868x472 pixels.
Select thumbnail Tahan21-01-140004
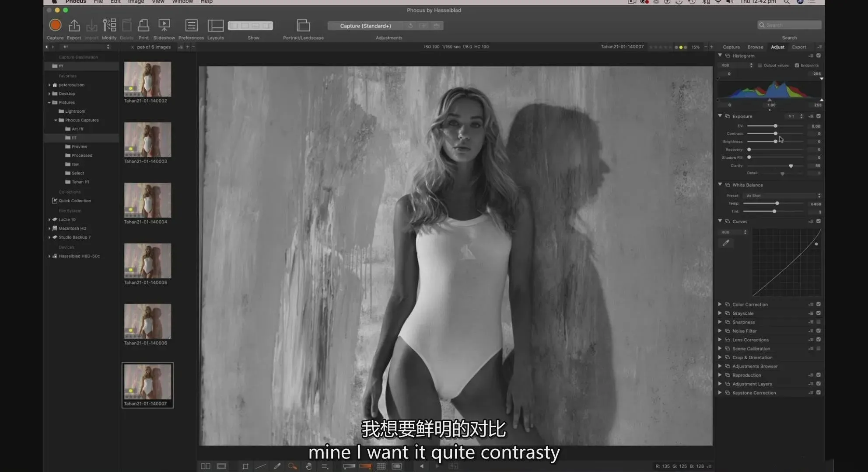[147, 200]
